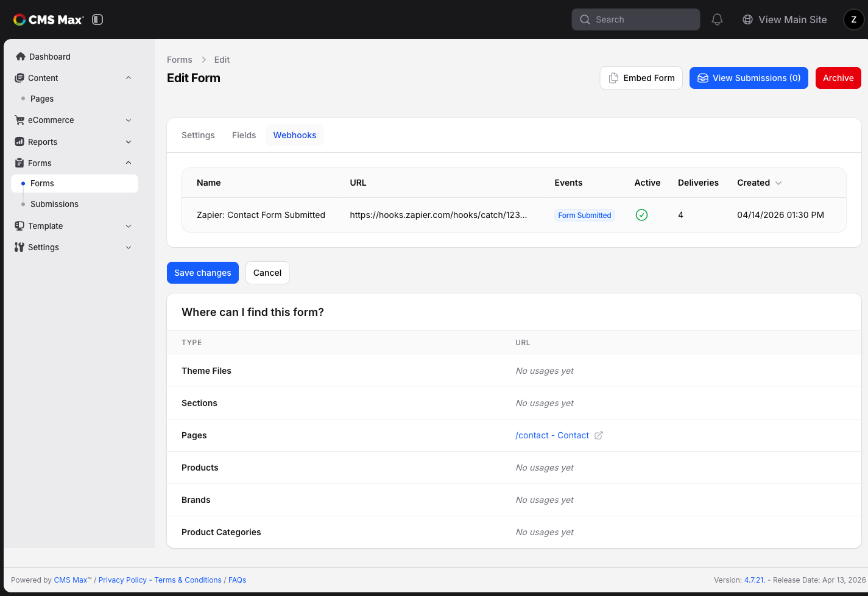
Task: Expand the Settings menu chevron
Action: (129, 247)
